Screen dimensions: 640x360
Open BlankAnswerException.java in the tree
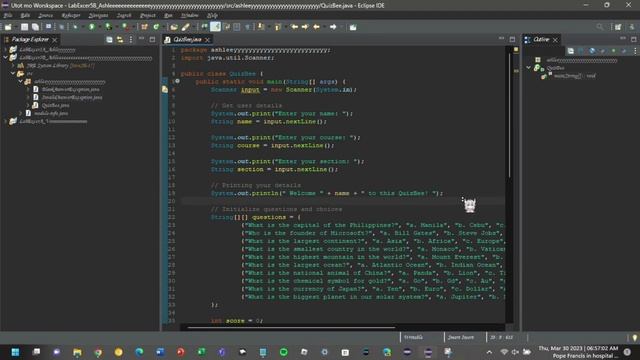coord(71,89)
